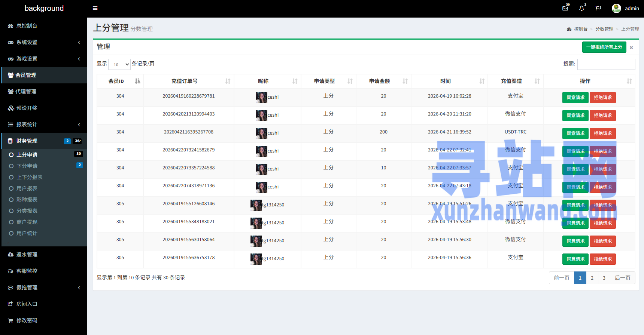Expand the 假拖管理 menu chevron
Screen dimensions: 644x335
(79, 288)
